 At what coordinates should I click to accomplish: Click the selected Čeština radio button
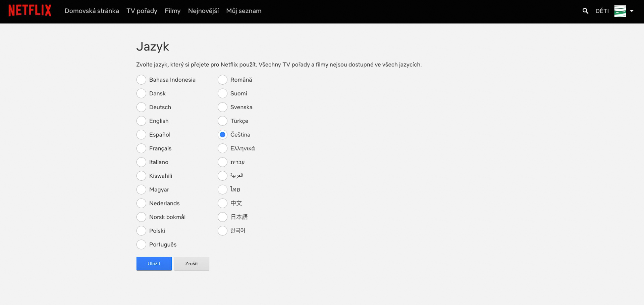coord(222,135)
